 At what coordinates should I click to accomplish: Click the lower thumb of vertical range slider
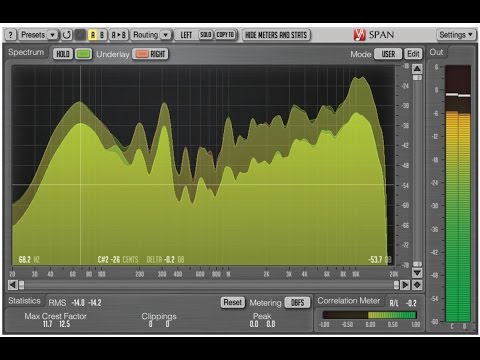pyautogui.click(x=417, y=264)
